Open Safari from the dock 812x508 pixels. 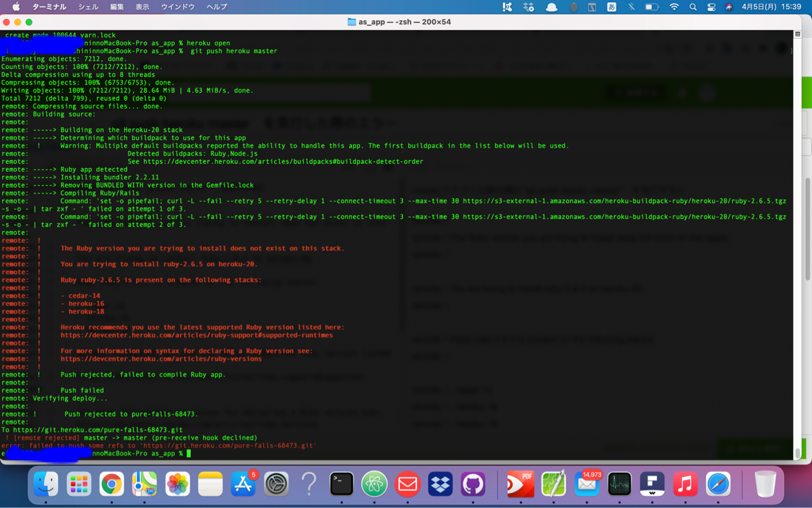click(x=718, y=484)
